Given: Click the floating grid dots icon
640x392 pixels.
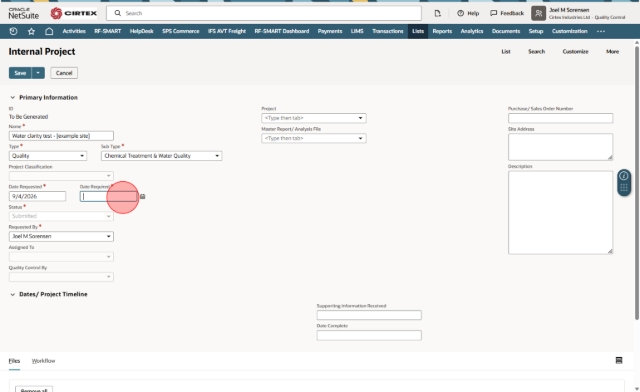Looking at the screenshot, I should point(624,188).
